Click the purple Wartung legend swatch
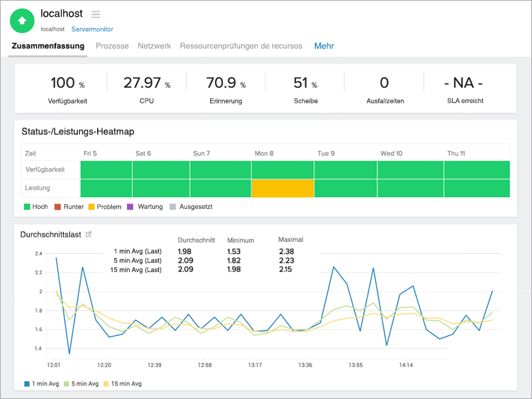Image resolution: width=532 pixels, height=399 pixels. tap(131, 207)
